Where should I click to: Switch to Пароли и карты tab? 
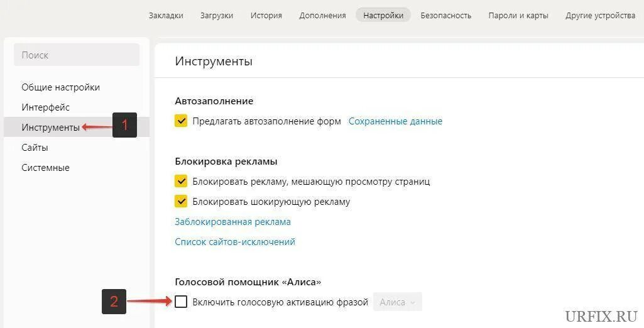pyautogui.click(x=518, y=16)
